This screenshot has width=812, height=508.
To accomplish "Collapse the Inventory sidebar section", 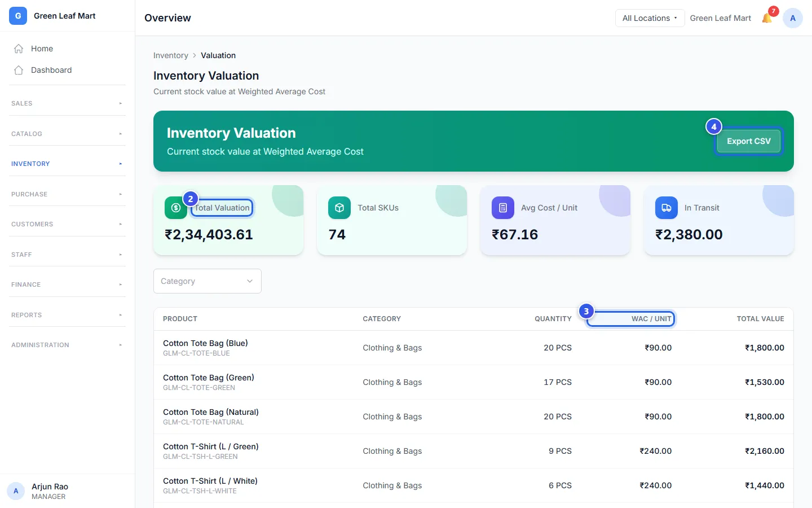I will pos(67,164).
